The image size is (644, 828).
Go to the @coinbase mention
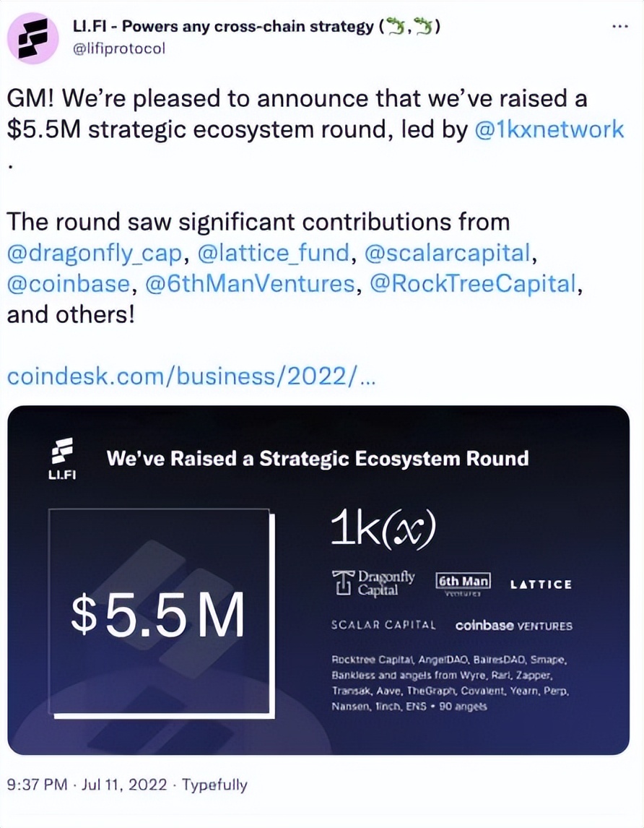69,285
